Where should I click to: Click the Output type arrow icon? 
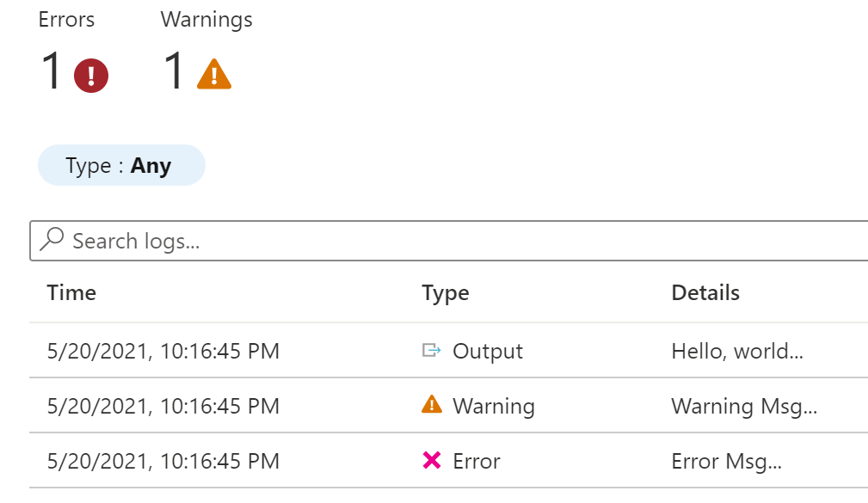point(431,351)
